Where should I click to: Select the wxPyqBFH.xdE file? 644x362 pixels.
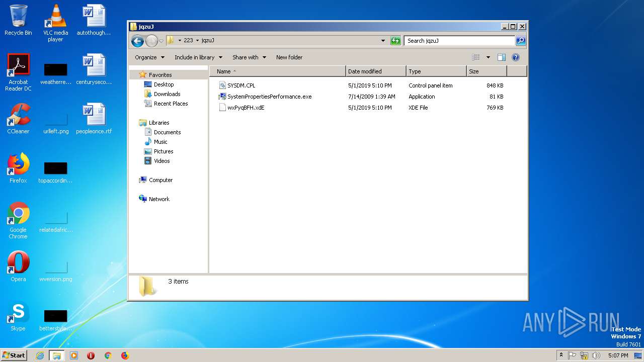point(246,108)
